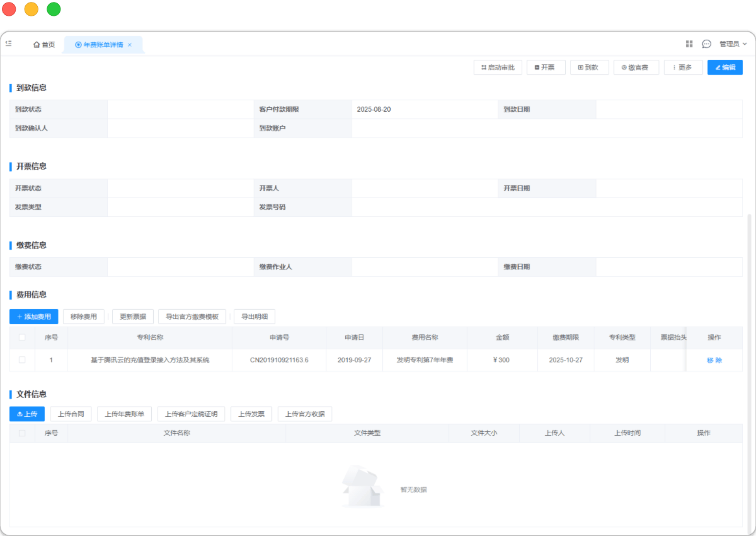This screenshot has width=756, height=536.
Task: Expand the 更多 actions menu
Action: (x=683, y=67)
